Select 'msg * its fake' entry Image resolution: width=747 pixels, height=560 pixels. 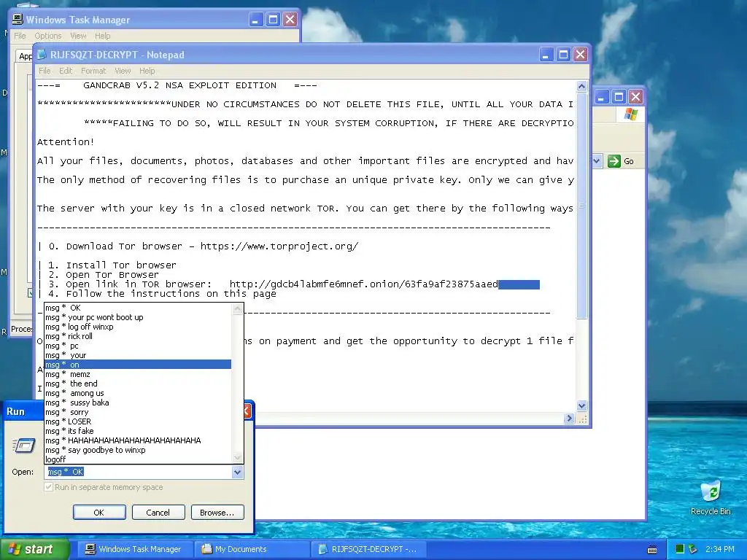(x=138, y=431)
